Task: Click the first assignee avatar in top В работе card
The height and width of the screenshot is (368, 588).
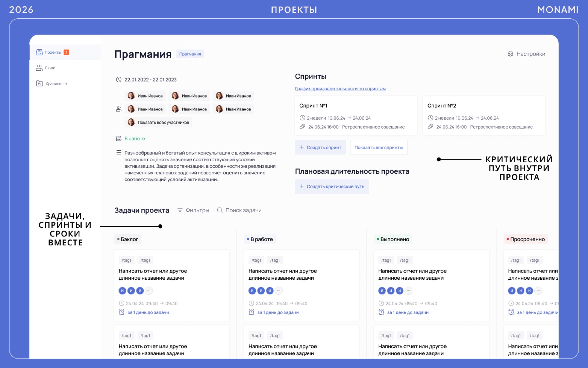Action: (252, 290)
